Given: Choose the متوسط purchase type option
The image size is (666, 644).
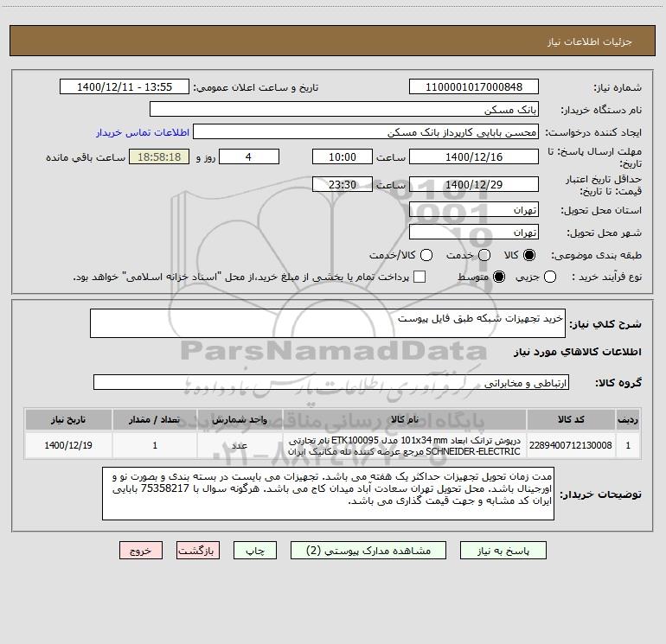Looking at the screenshot, I should point(499,277).
